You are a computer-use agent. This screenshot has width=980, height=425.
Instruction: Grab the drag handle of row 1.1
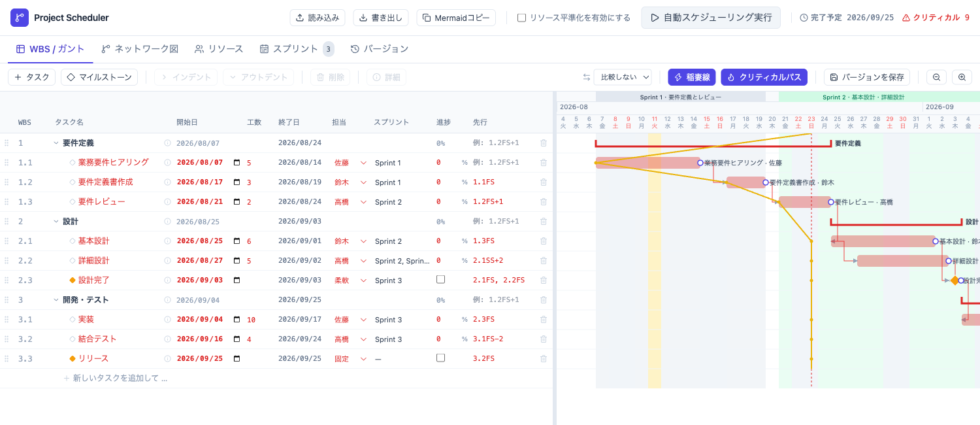point(7,162)
